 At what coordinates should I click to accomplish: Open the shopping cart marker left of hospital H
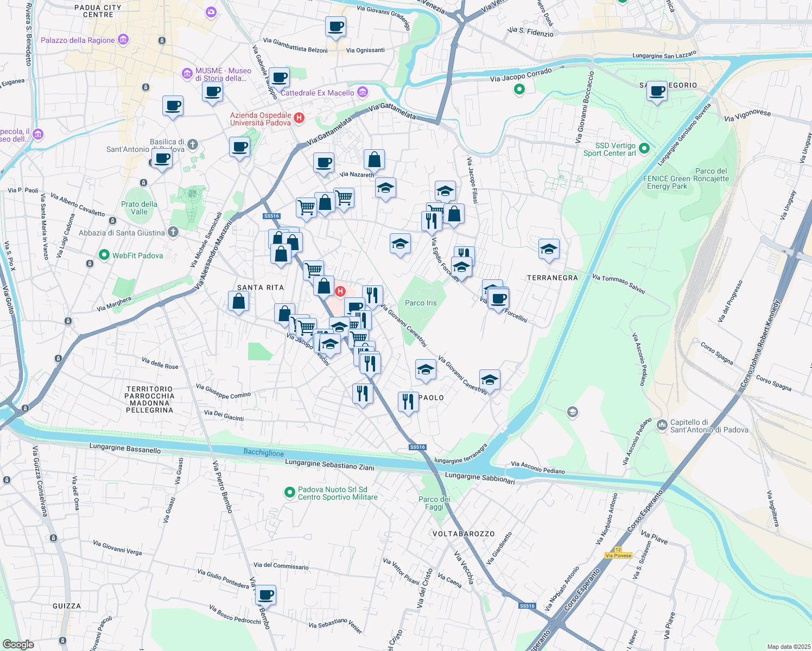tap(314, 271)
